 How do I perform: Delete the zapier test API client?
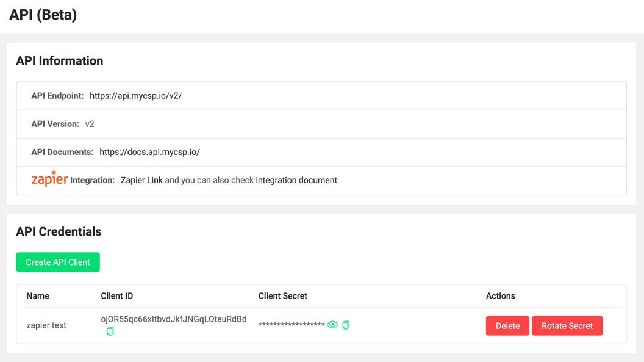pos(507,325)
